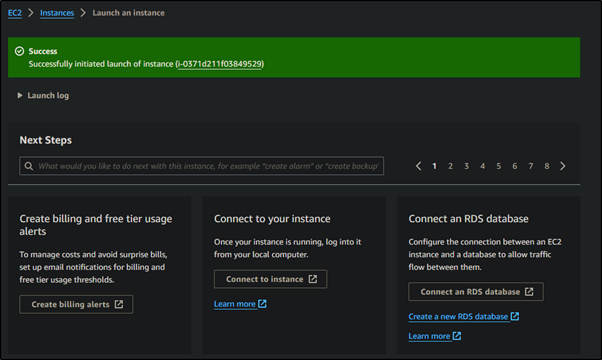Expand the Launch log section
Viewport: 602px width, 360px height.
point(43,96)
